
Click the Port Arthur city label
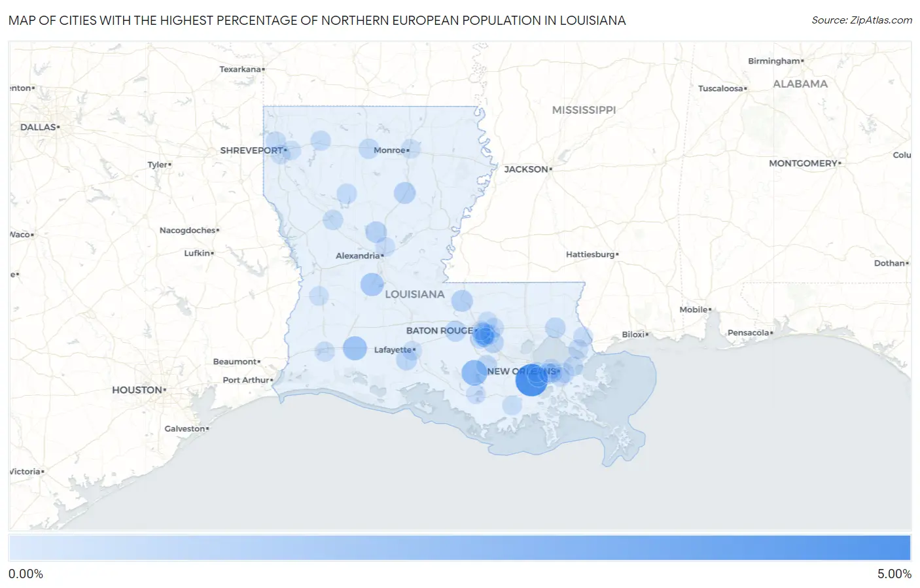point(246,380)
